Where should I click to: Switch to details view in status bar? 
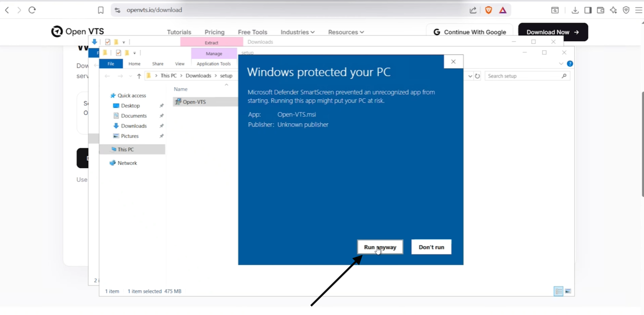(x=559, y=291)
